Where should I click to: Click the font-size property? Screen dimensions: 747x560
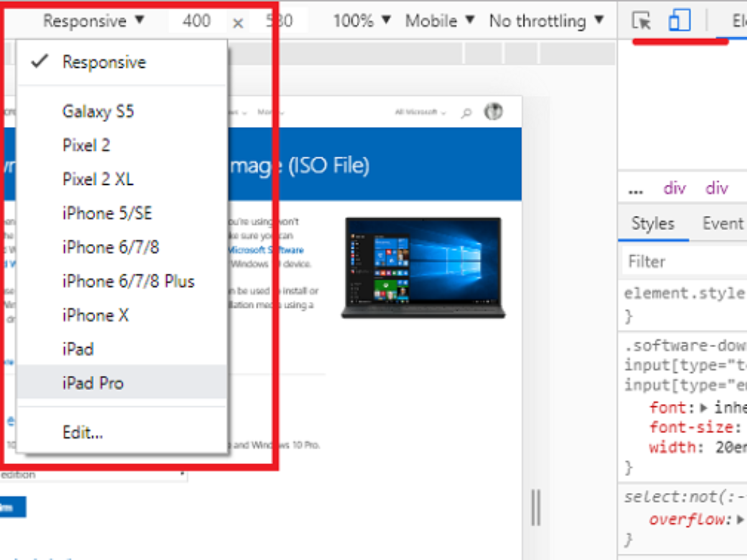click(x=692, y=427)
